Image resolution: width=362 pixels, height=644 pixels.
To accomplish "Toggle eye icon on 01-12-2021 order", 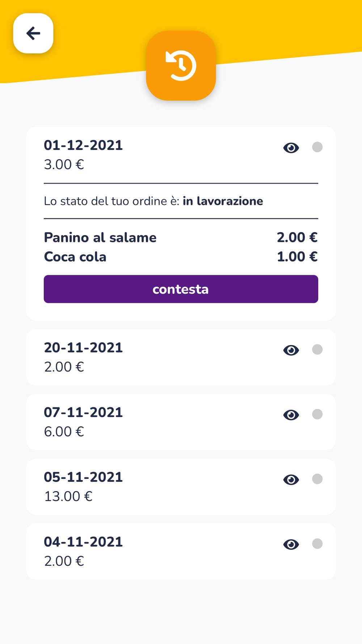I will coord(291,148).
